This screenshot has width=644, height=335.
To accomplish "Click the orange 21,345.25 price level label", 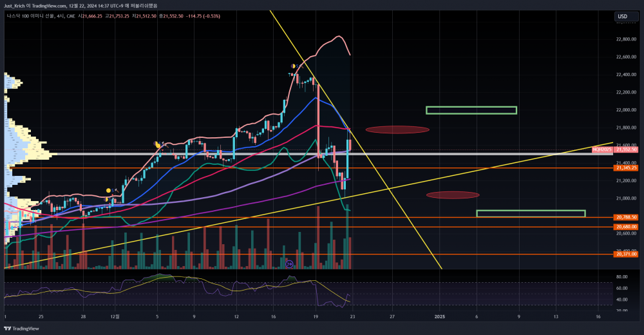I will (626, 167).
